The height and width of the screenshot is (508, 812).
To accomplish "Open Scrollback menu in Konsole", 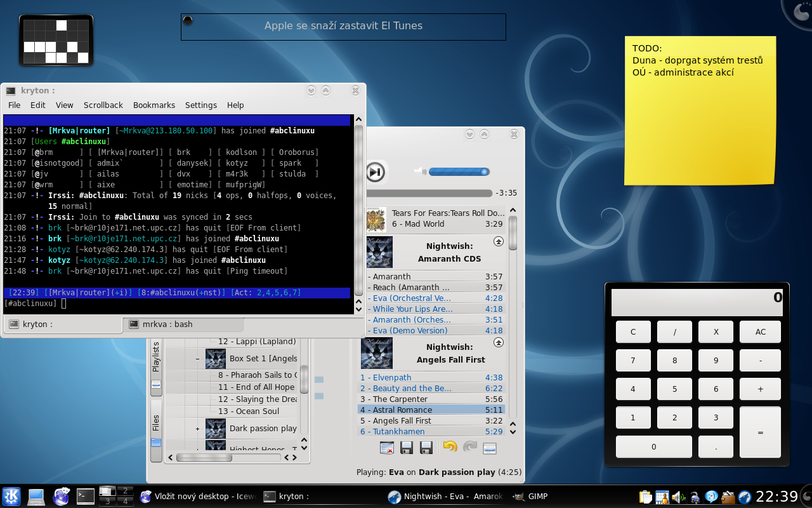I will pyautogui.click(x=103, y=105).
